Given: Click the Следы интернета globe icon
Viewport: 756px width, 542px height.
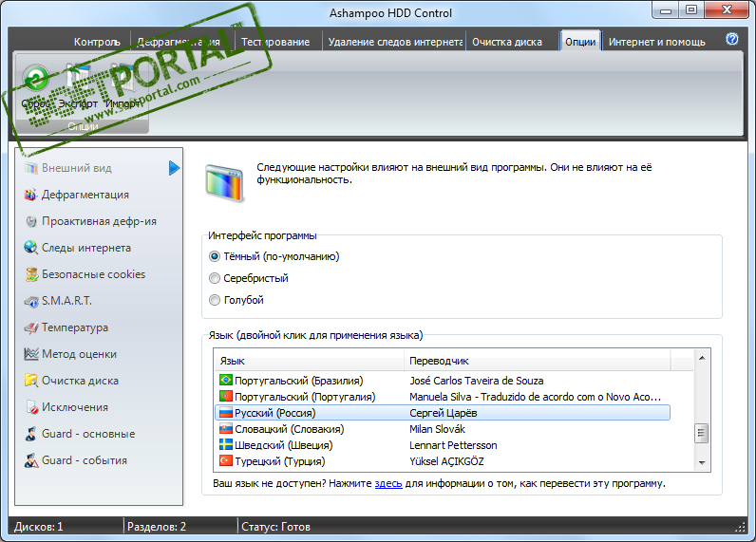Looking at the screenshot, I should pyautogui.click(x=30, y=248).
